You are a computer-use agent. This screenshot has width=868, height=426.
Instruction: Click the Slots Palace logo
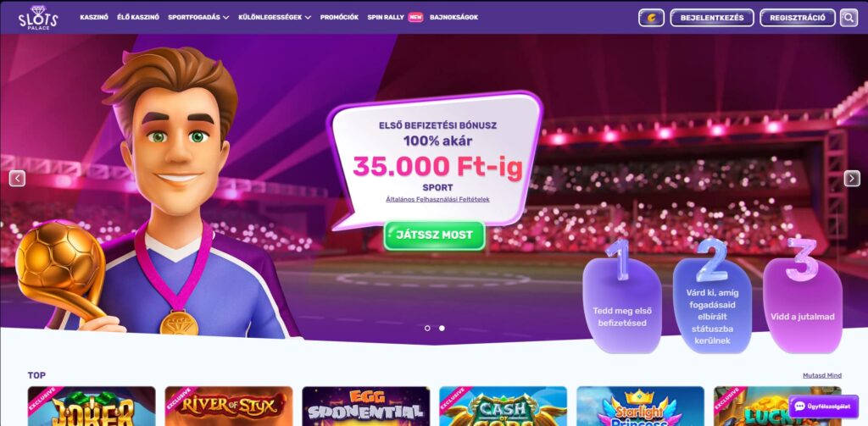[37, 17]
